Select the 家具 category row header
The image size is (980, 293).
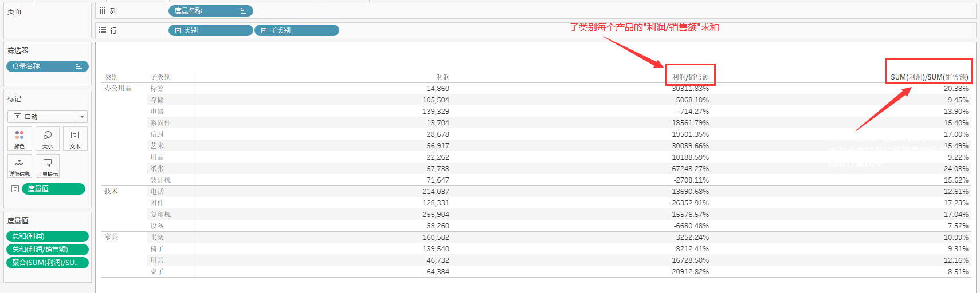tap(111, 237)
